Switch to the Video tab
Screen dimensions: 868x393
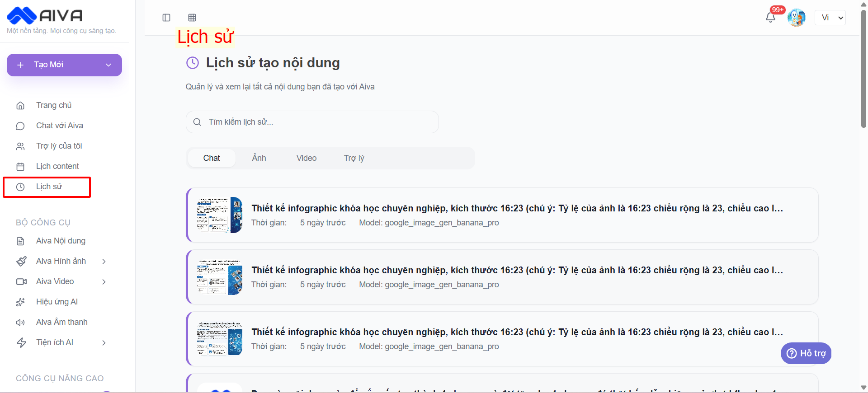307,158
